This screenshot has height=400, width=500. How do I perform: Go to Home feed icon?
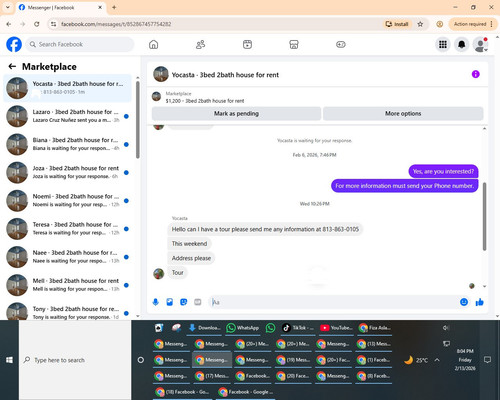153,44
